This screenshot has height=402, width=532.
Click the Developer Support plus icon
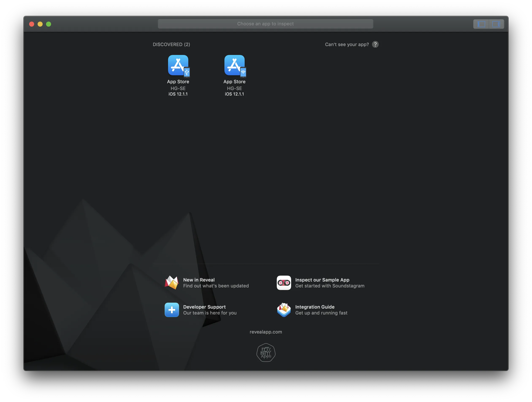(x=172, y=310)
